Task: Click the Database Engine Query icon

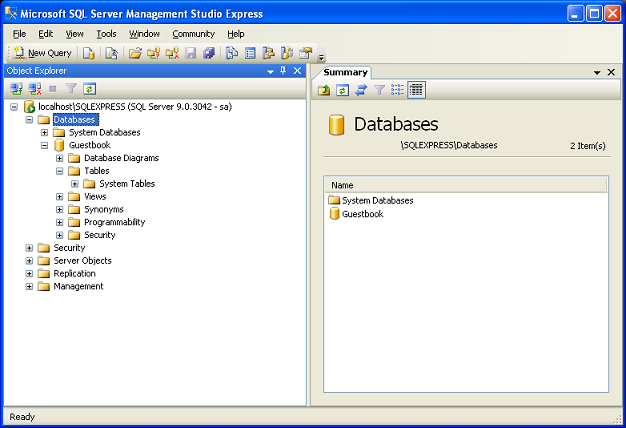Action: (89, 53)
